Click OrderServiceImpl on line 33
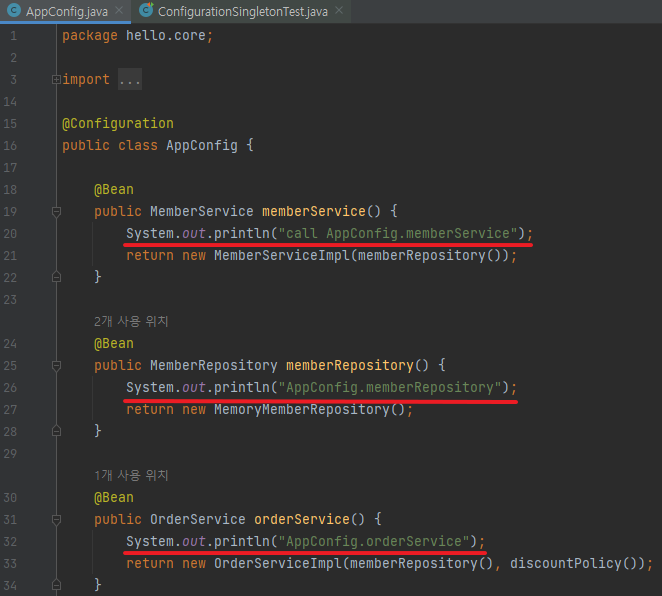 (277, 564)
